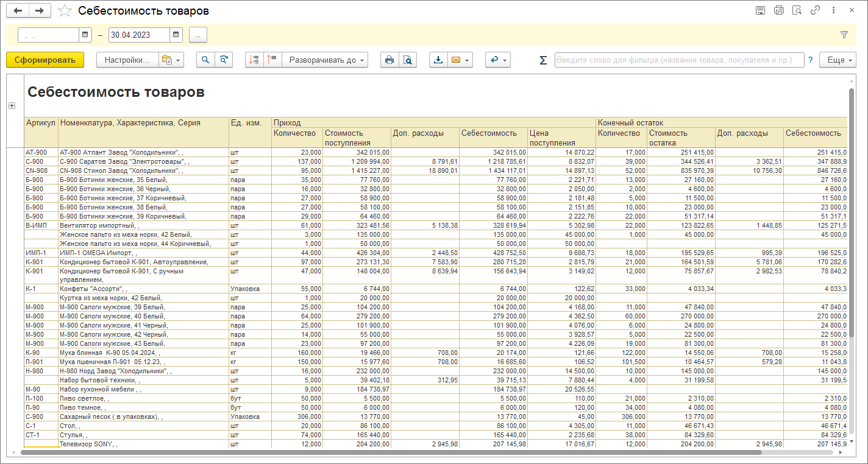868x464 pixels.
Task: Click the blue return arrow toolbar button
Action: coord(497,60)
